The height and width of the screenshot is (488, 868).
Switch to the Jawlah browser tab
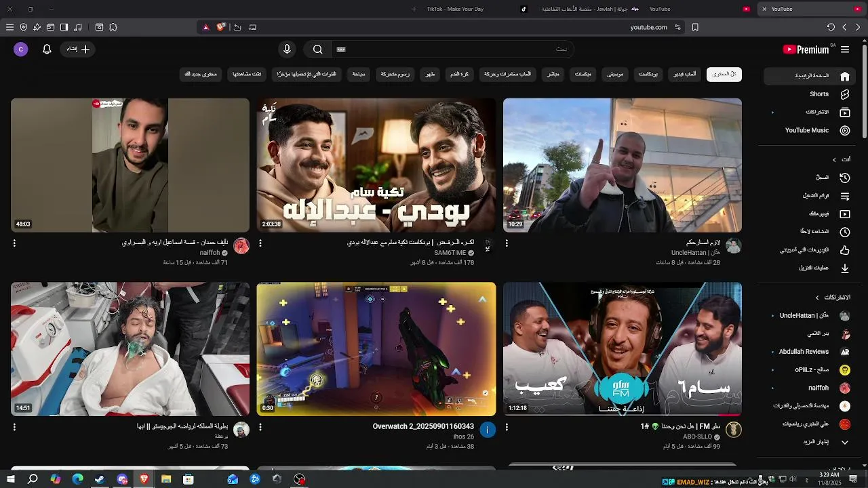pos(590,9)
